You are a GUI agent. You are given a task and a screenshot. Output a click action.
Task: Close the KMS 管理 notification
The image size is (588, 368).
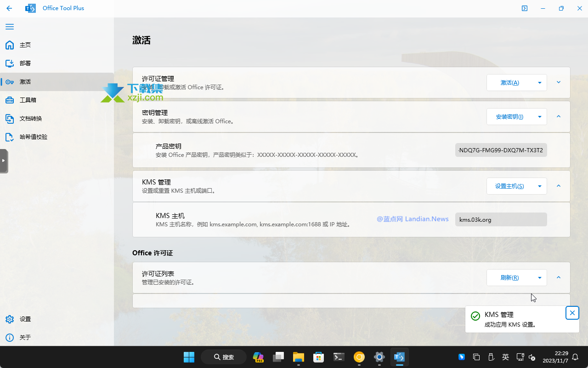(x=572, y=313)
